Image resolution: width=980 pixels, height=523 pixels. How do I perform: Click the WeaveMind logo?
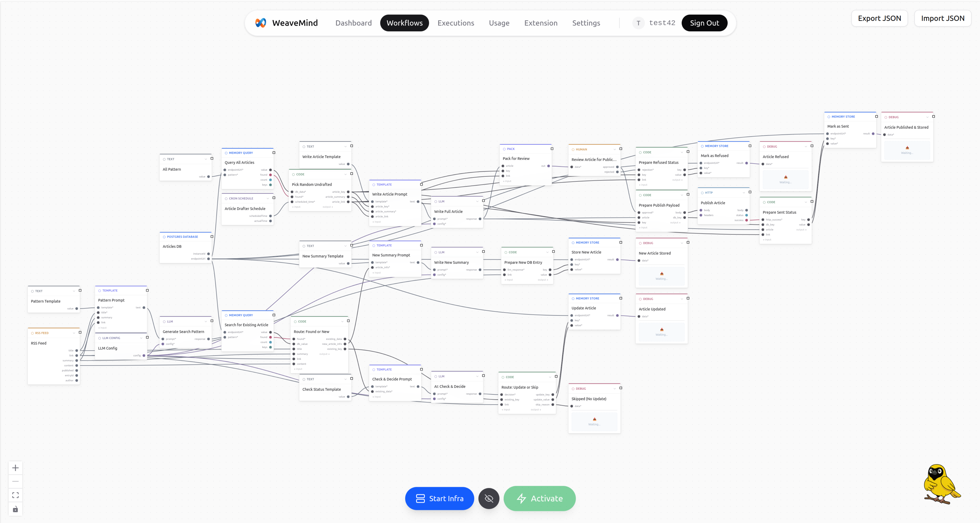tap(261, 23)
